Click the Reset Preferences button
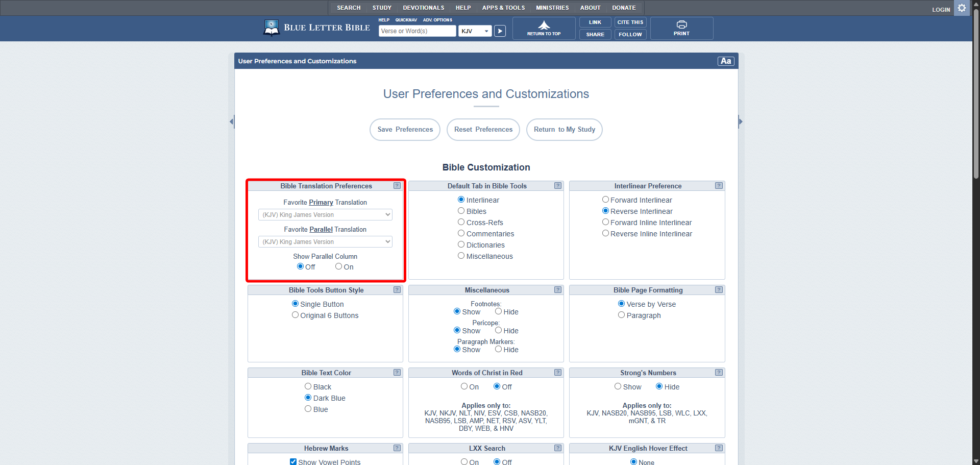Image resolution: width=980 pixels, height=465 pixels. pyautogui.click(x=483, y=130)
